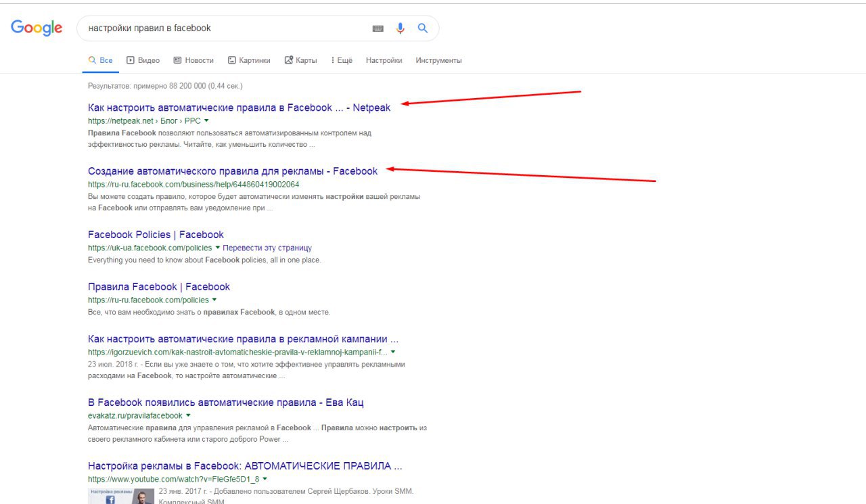The height and width of the screenshot is (504, 866).
Task: Expand dropdown arrow next to igorzuevich.com URL
Action: click(393, 352)
